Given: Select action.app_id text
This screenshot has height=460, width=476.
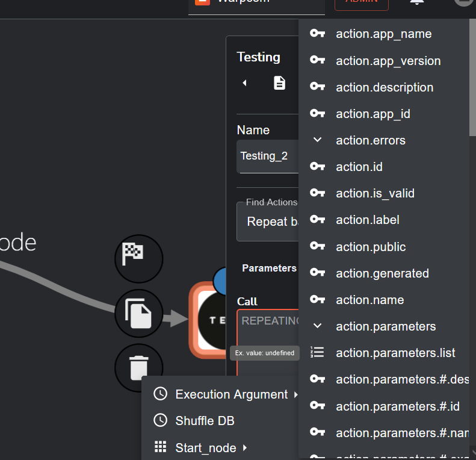Looking at the screenshot, I should click(x=372, y=114).
